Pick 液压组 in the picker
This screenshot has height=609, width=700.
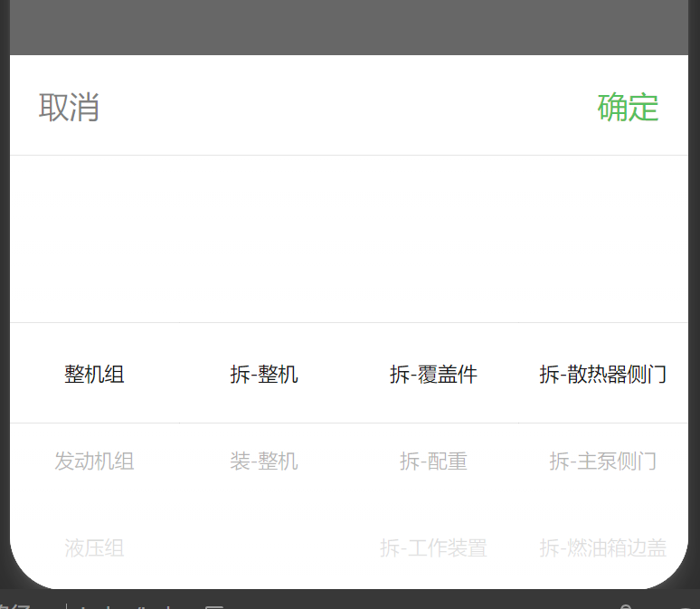pyautogui.click(x=94, y=547)
